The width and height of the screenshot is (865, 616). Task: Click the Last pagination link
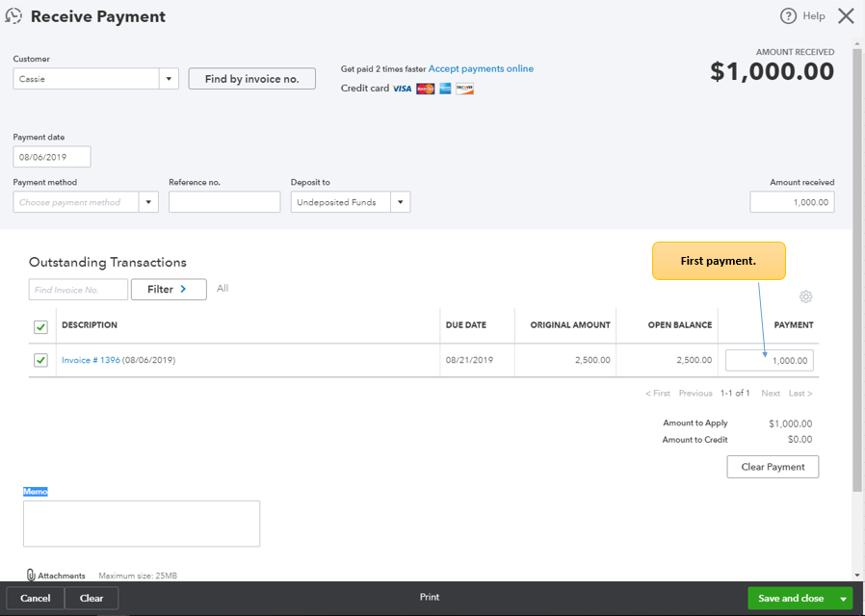coord(800,394)
